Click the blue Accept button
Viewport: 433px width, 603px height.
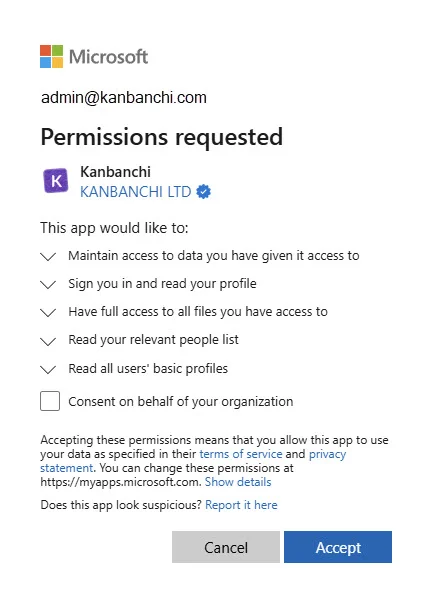click(x=338, y=547)
